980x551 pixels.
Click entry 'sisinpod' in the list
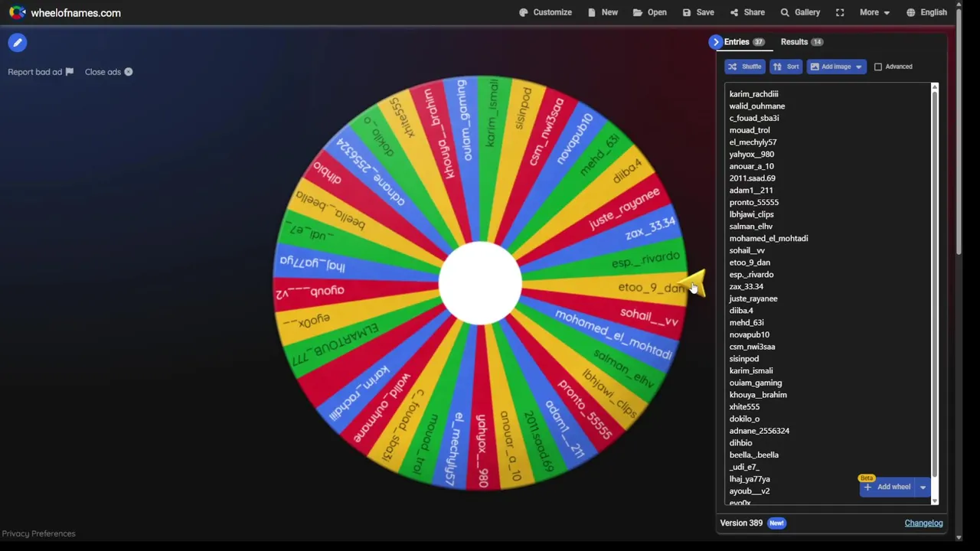coord(743,359)
